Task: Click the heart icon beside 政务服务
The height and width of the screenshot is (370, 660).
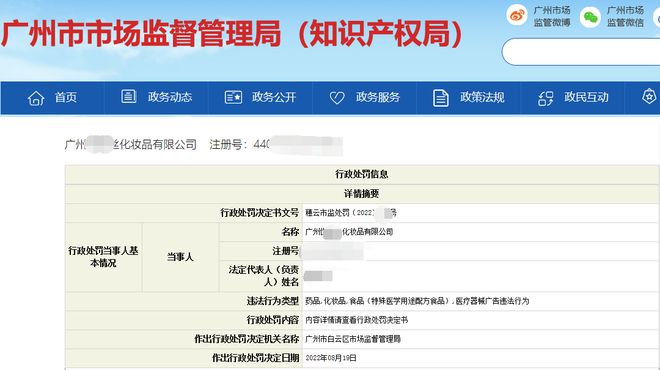Action: pyautogui.click(x=337, y=98)
